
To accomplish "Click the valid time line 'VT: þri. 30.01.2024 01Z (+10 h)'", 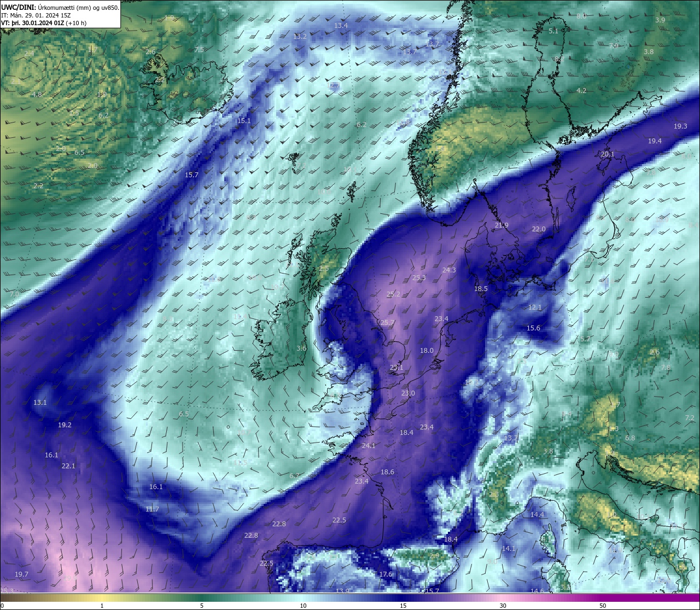I will 44,23.
